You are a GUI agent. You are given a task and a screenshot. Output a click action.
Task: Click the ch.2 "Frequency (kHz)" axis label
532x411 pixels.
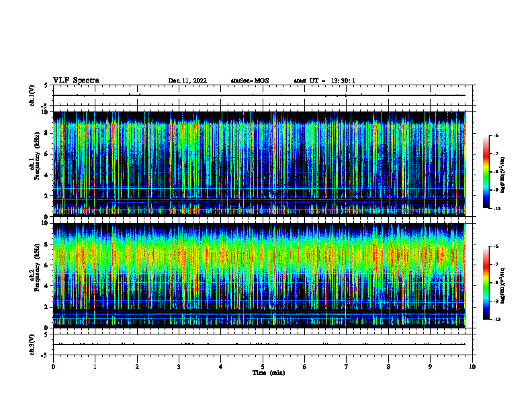(37, 267)
